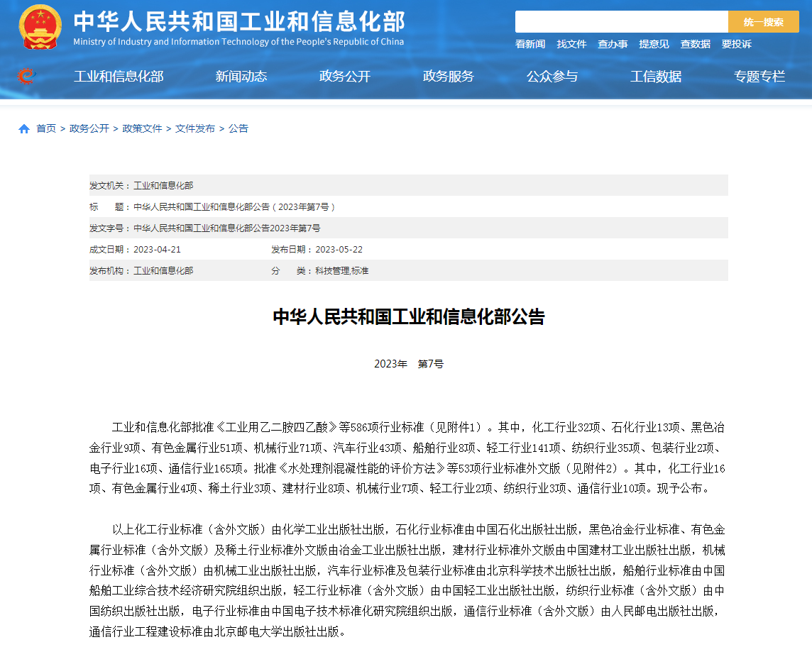Click the subtitle 2023年 第7号
Image resolution: width=812 pixels, height=647 pixels.
tap(409, 364)
